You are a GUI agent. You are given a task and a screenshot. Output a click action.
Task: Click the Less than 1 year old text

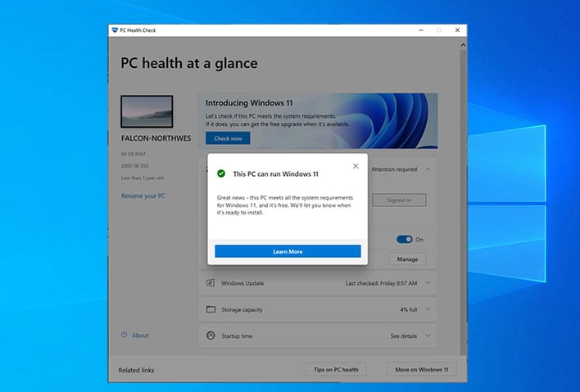point(142,178)
